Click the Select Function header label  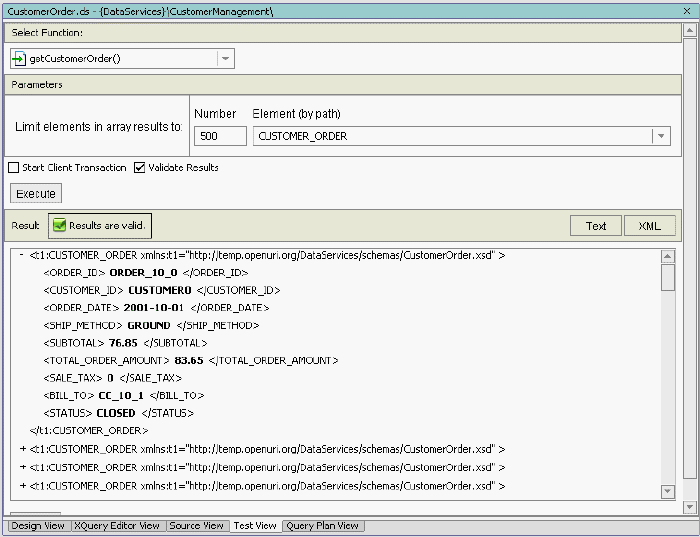[x=47, y=33]
